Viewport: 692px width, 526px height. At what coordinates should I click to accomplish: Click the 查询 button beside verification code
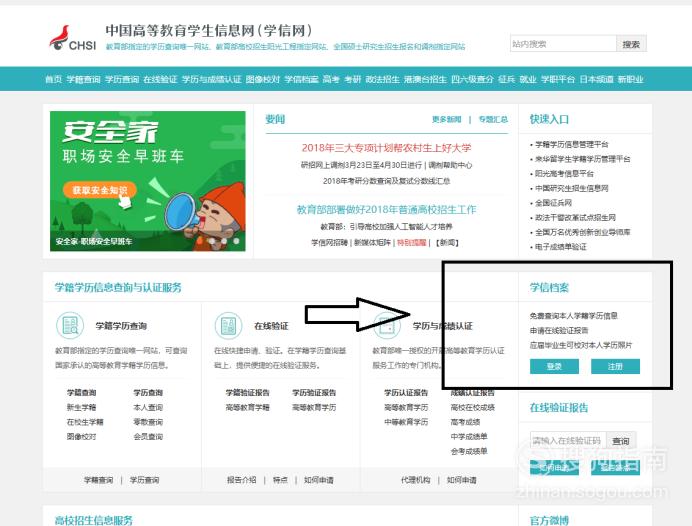tap(621, 440)
